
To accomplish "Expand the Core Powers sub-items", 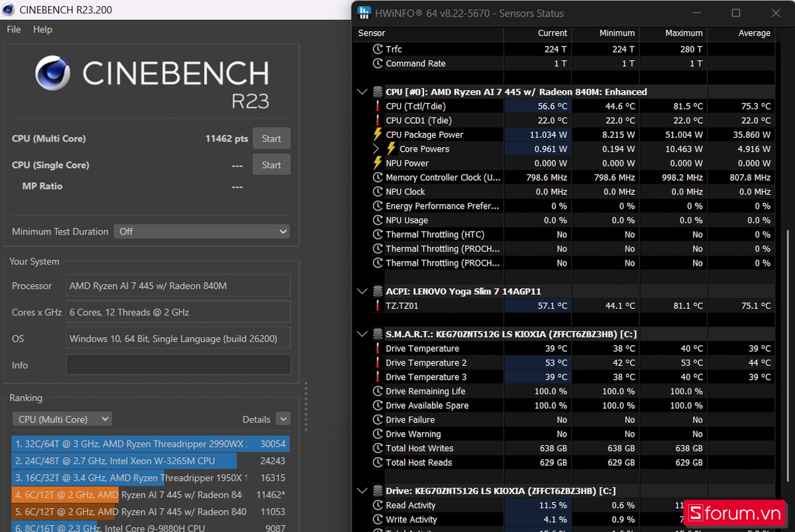I will [377, 149].
